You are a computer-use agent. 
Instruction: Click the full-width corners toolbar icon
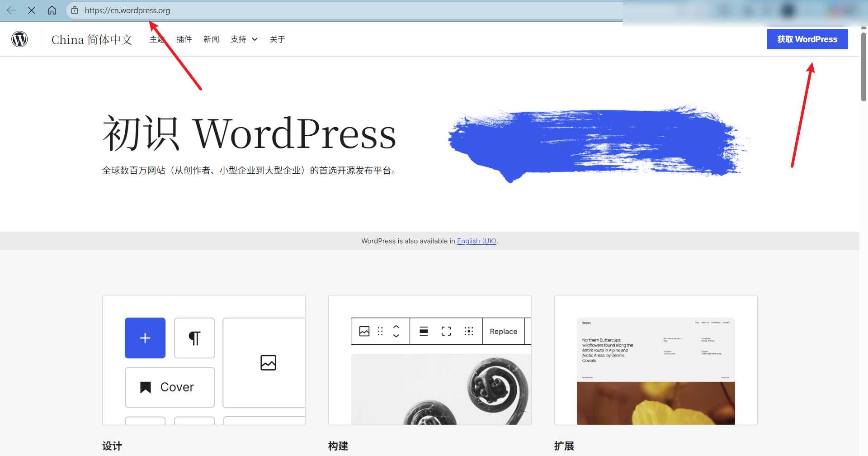click(x=446, y=331)
